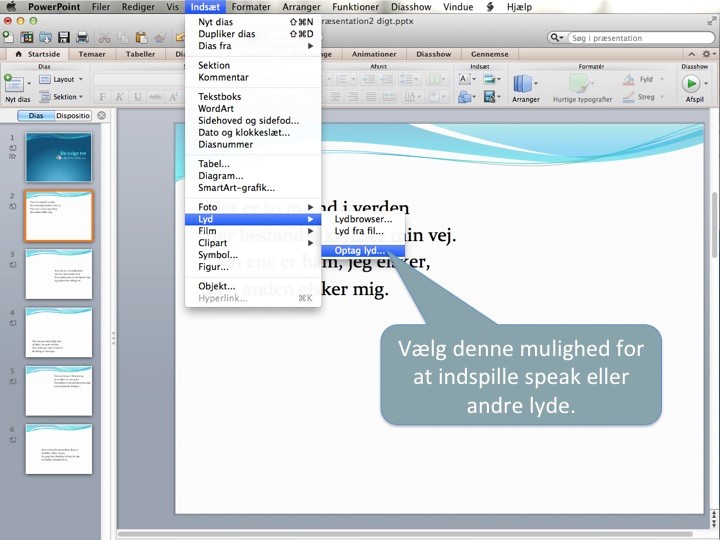Select SmartArt-grafik... menu entry
This screenshot has width=720, height=540.
(253, 188)
